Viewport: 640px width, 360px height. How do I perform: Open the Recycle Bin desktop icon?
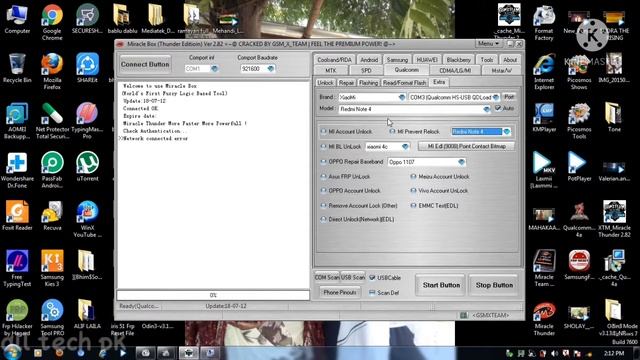[17, 68]
